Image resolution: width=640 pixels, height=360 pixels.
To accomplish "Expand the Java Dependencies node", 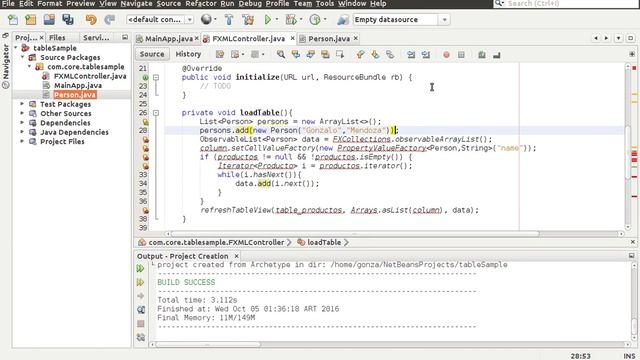I will (22, 132).
